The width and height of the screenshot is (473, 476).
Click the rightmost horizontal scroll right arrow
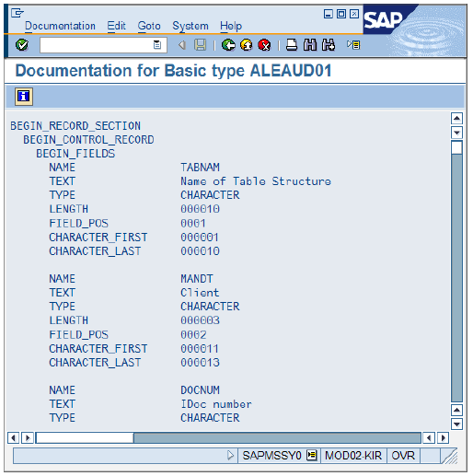[443, 437]
